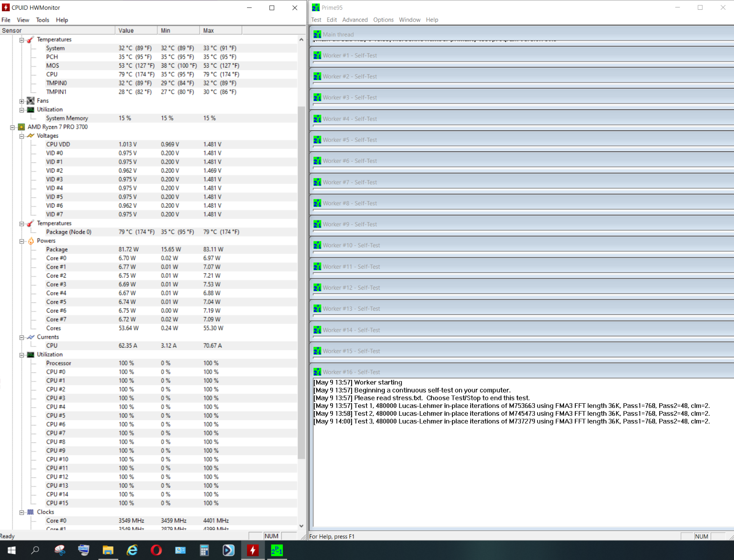Click the HWMonitor scrollbar down arrow
Viewport: 734px width, 560px height.
pos(301,526)
